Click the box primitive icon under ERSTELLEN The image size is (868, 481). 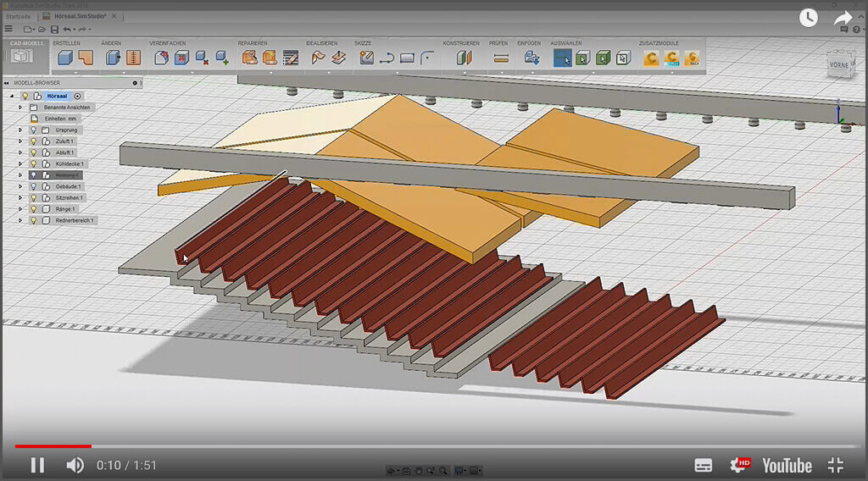click(65, 58)
